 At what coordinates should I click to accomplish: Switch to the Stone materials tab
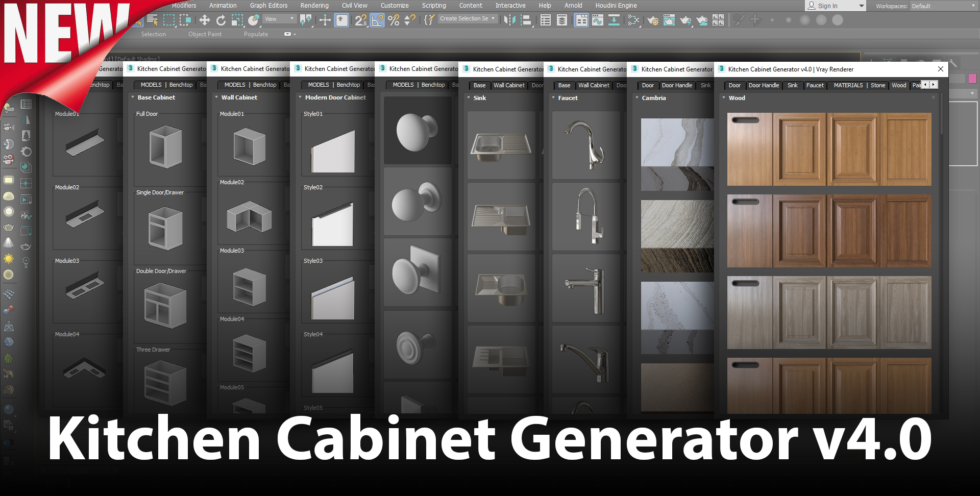click(877, 85)
